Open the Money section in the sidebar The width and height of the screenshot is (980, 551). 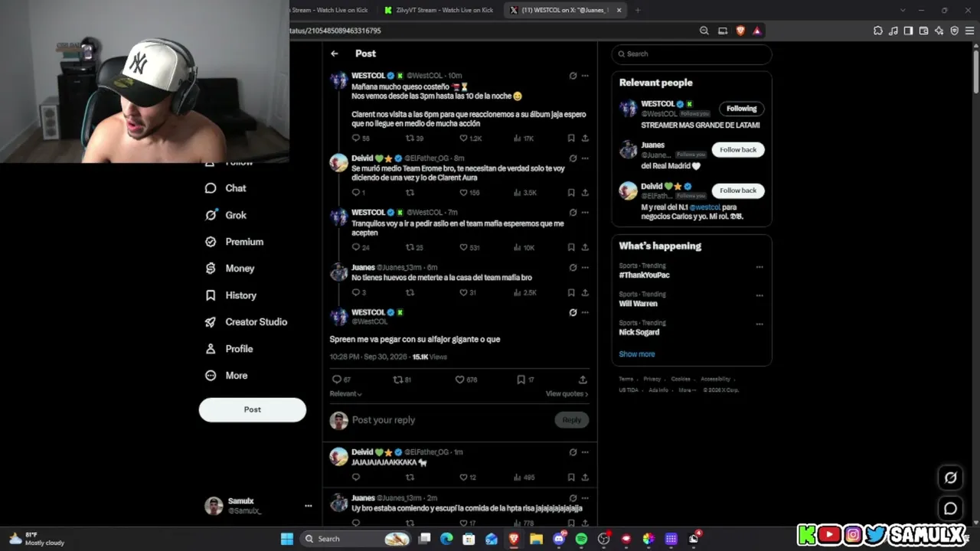coord(230,269)
